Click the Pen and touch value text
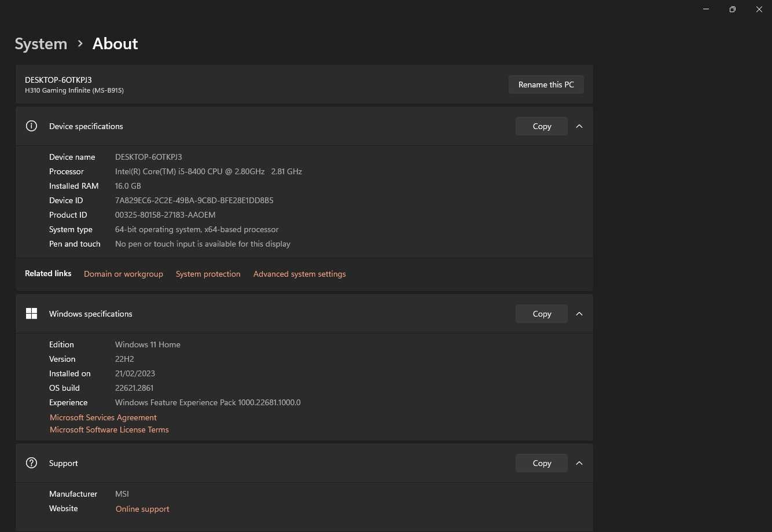The height and width of the screenshot is (532, 772). point(203,244)
